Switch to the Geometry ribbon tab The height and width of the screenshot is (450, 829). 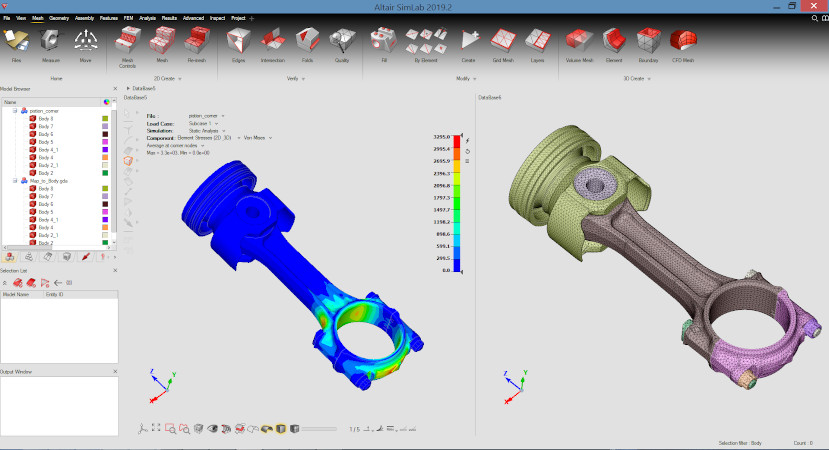(x=59, y=18)
